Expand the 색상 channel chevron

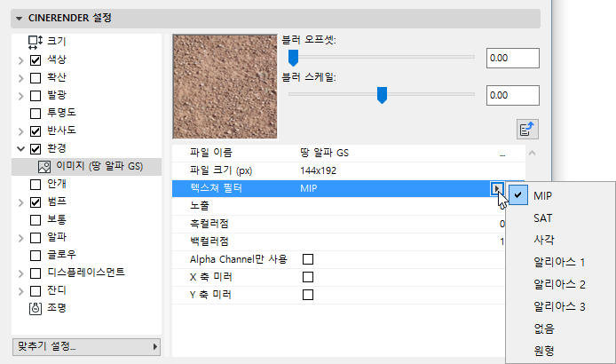20,60
